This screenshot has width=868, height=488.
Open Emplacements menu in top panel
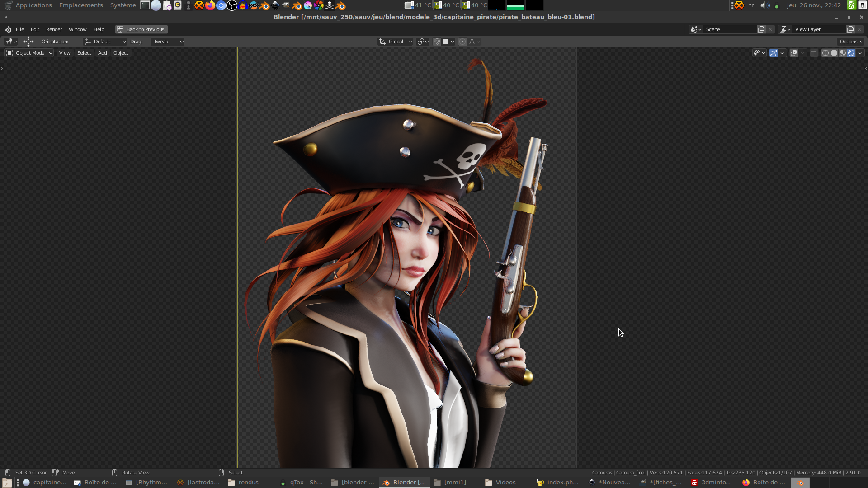click(81, 5)
